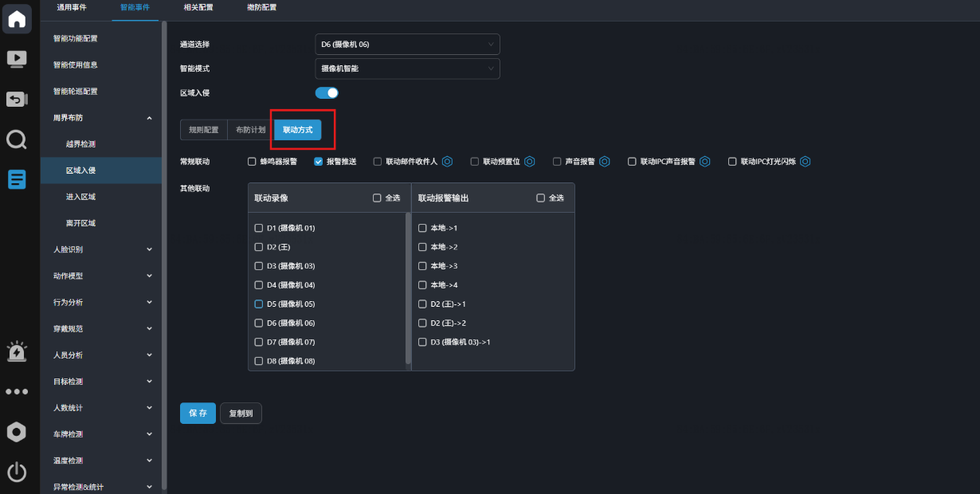
Task: Uncheck the 报警推送 checkbox
Action: point(319,161)
